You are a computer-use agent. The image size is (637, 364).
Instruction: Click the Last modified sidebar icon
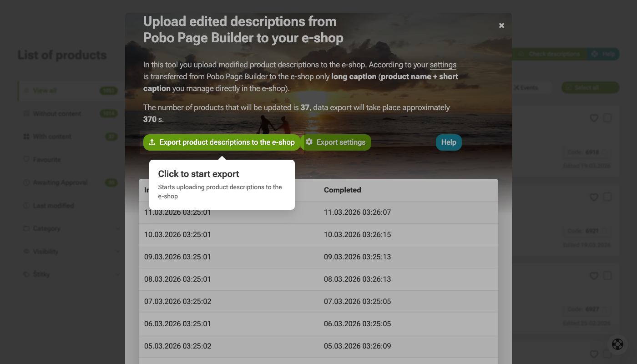[x=27, y=205]
